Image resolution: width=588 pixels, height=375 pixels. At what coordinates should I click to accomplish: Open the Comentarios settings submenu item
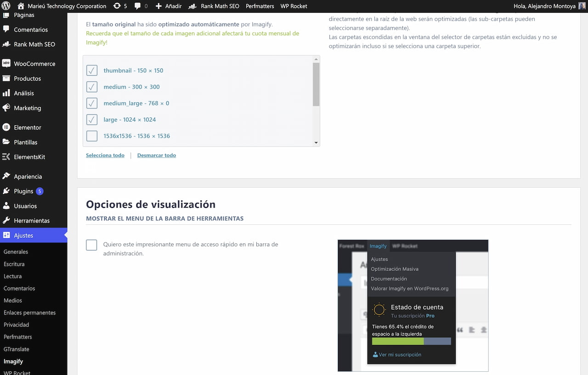click(x=19, y=289)
